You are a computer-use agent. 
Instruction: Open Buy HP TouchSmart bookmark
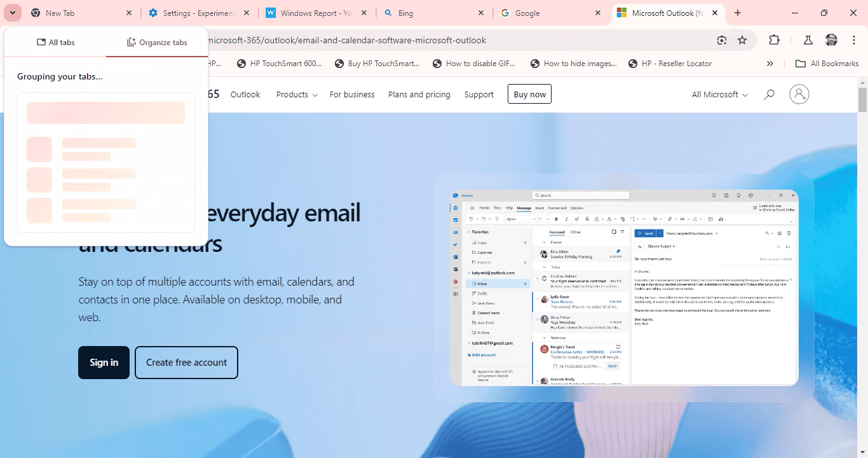coord(377,64)
